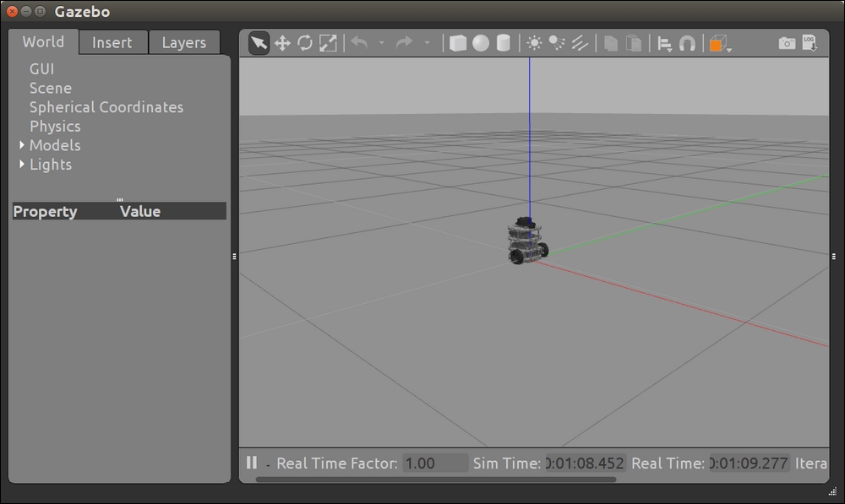845x504 pixels.
Task: Insert a cylinder shape
Action: pos(504,43)
